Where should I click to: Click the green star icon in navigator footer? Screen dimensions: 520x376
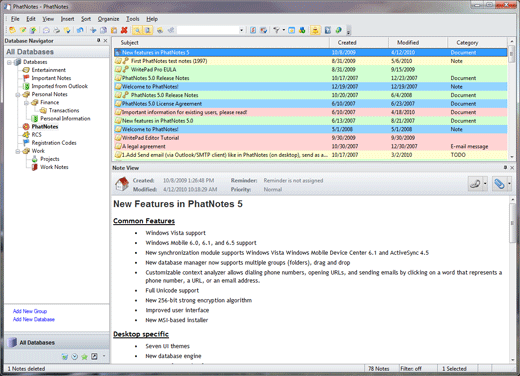coord(85,357)
